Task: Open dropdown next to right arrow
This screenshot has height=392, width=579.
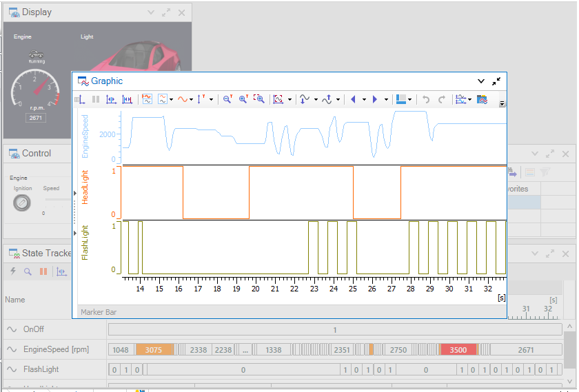Action: 386,100
